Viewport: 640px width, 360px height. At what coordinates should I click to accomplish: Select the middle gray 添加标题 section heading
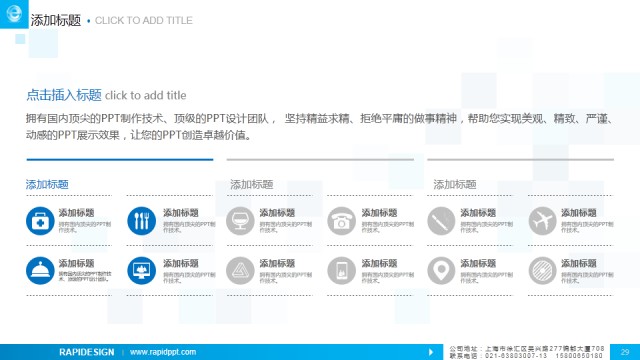coord(251,184)
